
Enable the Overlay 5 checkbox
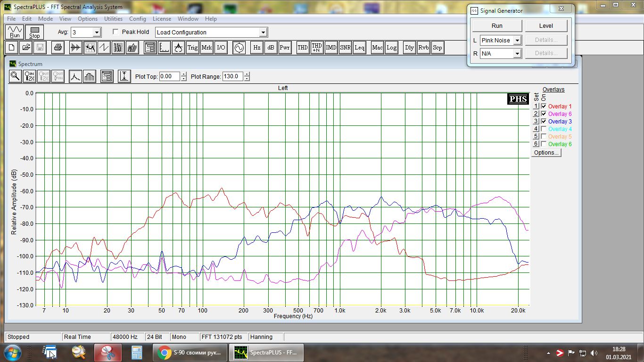[x=544, y=137]
